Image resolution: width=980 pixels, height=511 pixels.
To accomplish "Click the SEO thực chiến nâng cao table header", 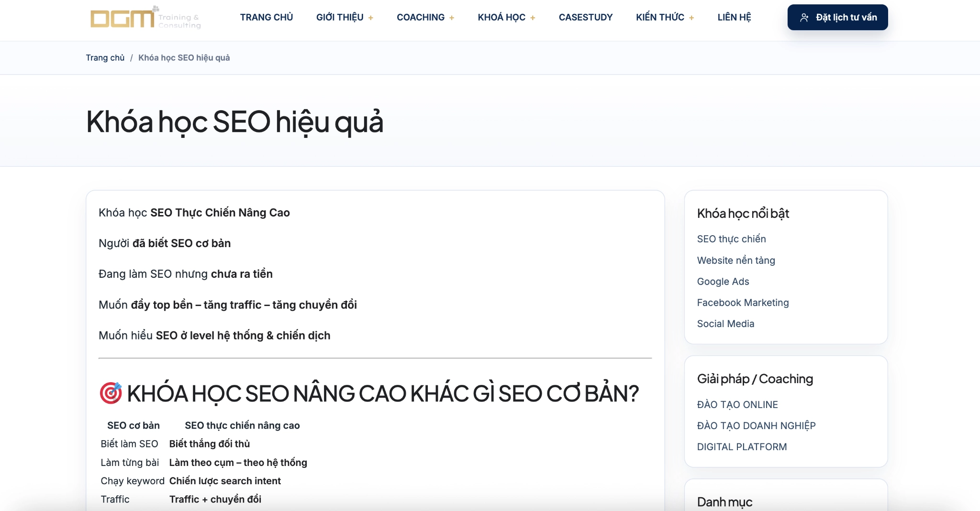I will coord(242,425).
